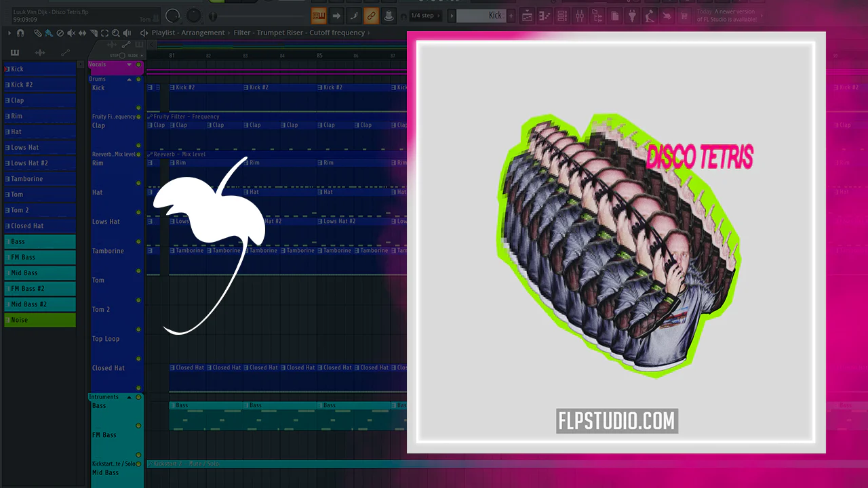Open the Browser tree icon

pyautogui.click(x=597, y=16)
